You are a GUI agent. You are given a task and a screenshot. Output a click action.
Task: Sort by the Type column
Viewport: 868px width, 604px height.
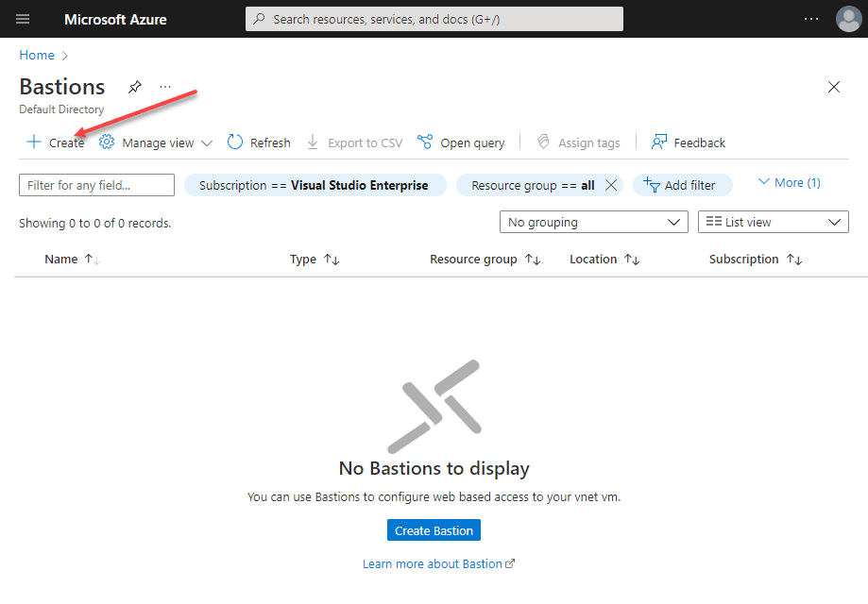pos(315,260)
